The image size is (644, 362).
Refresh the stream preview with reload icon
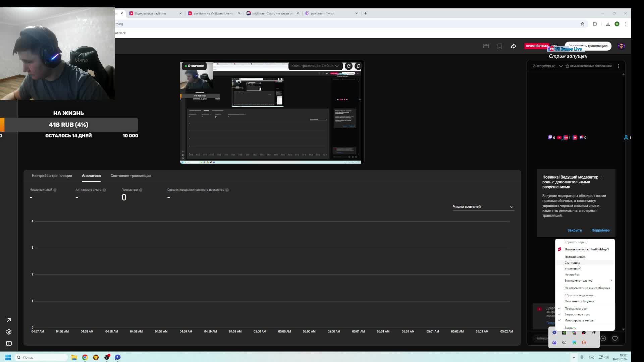(x=348, y=66)
